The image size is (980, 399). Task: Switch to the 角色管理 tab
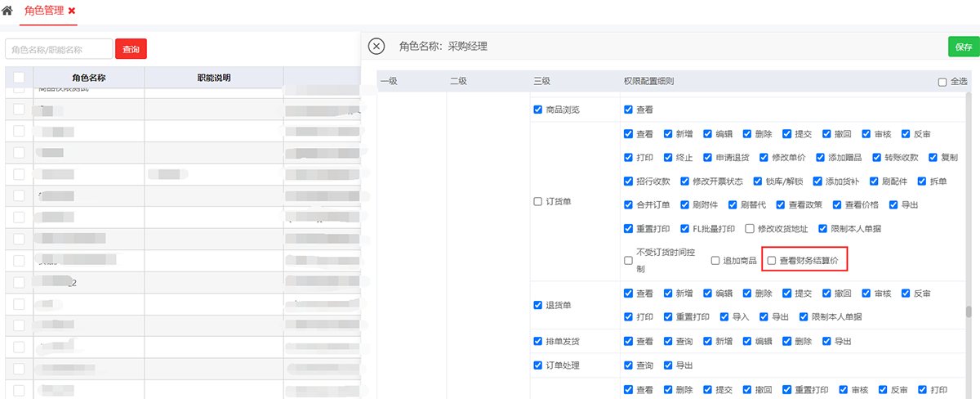(x=45, y=11)
